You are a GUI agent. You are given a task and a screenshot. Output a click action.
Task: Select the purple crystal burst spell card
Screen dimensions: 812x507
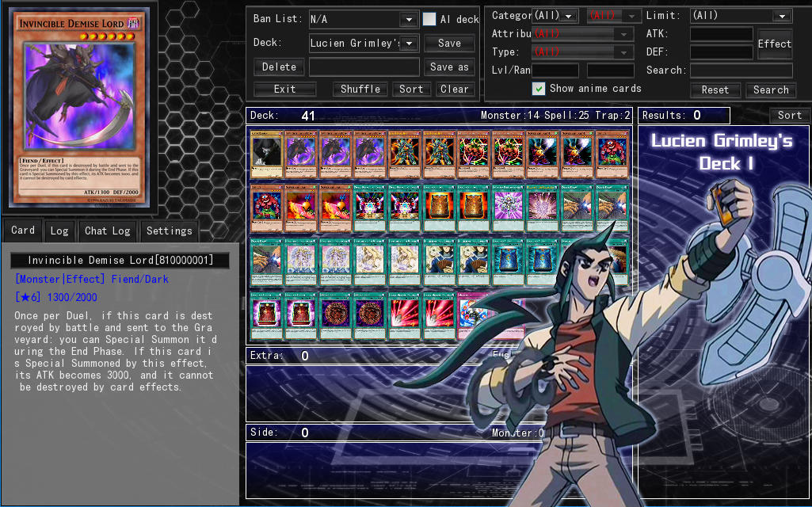click(508, 208)
